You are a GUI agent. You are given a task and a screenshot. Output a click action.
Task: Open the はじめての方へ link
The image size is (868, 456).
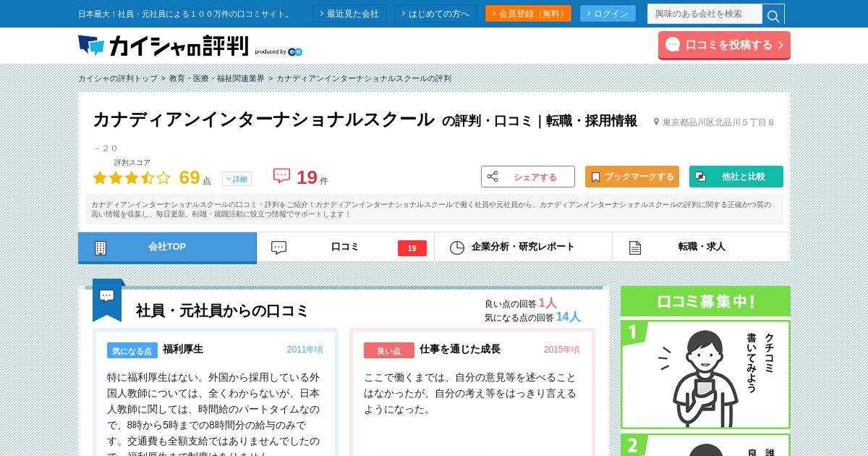coord(435,14)
